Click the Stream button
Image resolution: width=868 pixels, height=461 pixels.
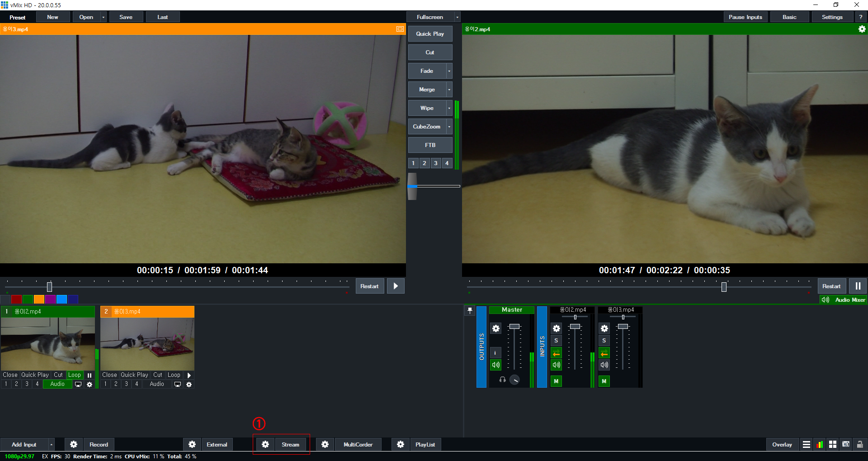coord(290,444)
